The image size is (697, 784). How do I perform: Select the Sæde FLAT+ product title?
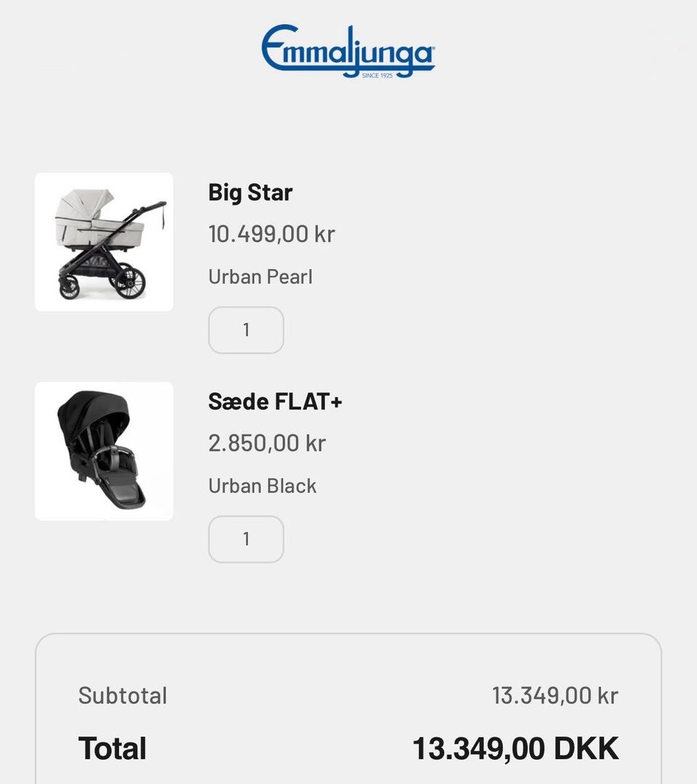pos(274,401)
